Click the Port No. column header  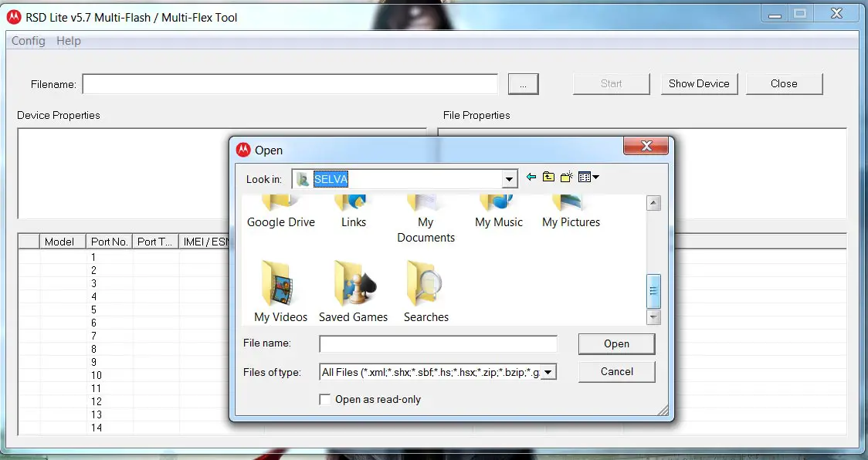tap(109, 242)
